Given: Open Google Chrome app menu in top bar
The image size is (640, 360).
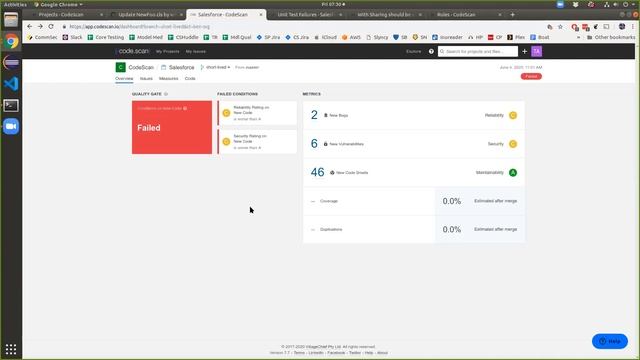Looking at the screenshot, I should click(x=58, y=4).
